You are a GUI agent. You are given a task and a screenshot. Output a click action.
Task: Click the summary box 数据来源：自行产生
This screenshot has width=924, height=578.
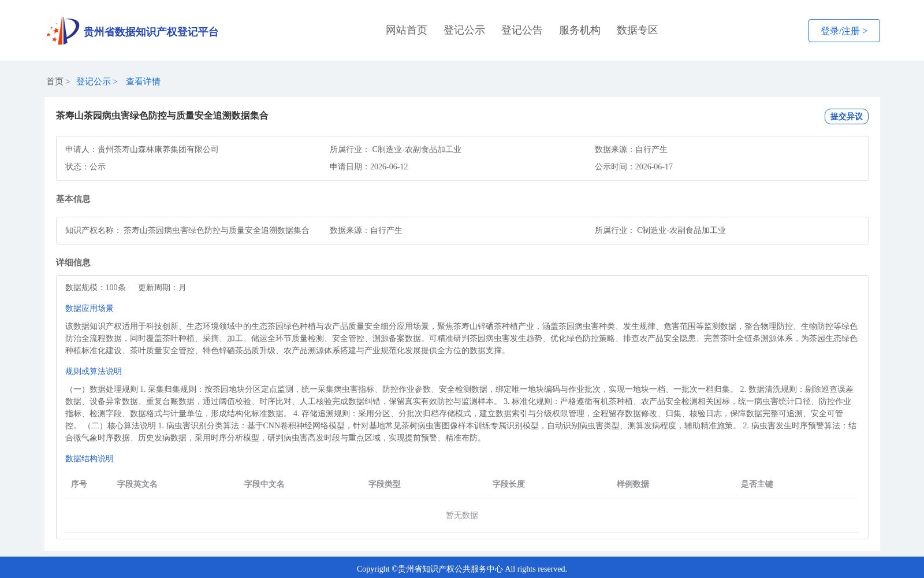coord(631,149)
